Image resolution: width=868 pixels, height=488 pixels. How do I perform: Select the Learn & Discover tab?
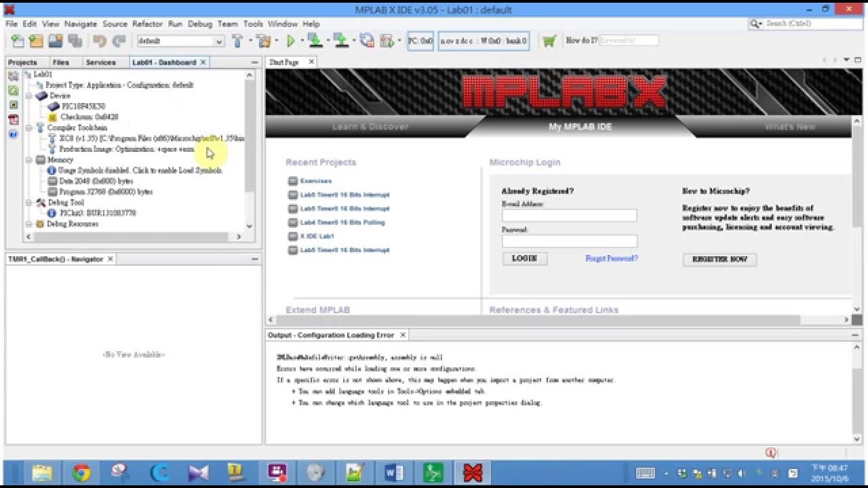coord(370,127)
